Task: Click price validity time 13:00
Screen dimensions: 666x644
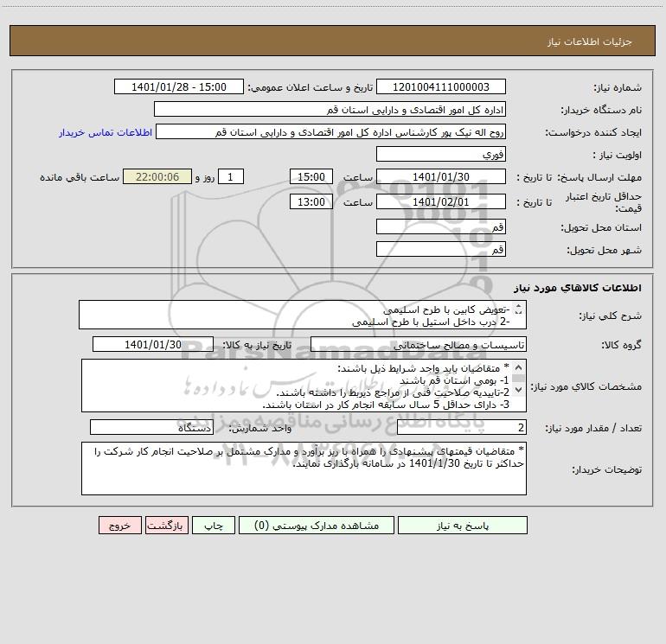Action: 311,201
